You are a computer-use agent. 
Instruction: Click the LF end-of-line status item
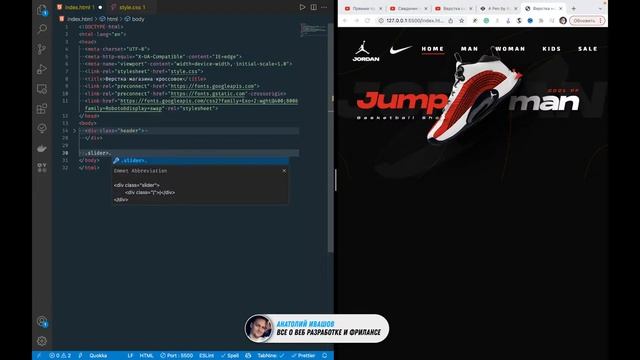[x=130, y=356]
